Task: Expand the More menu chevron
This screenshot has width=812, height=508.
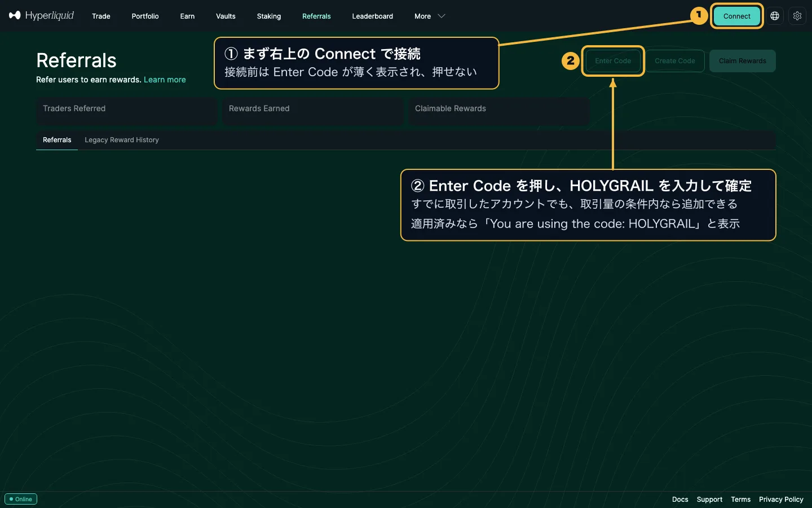Action: click(x=442, y=16)
